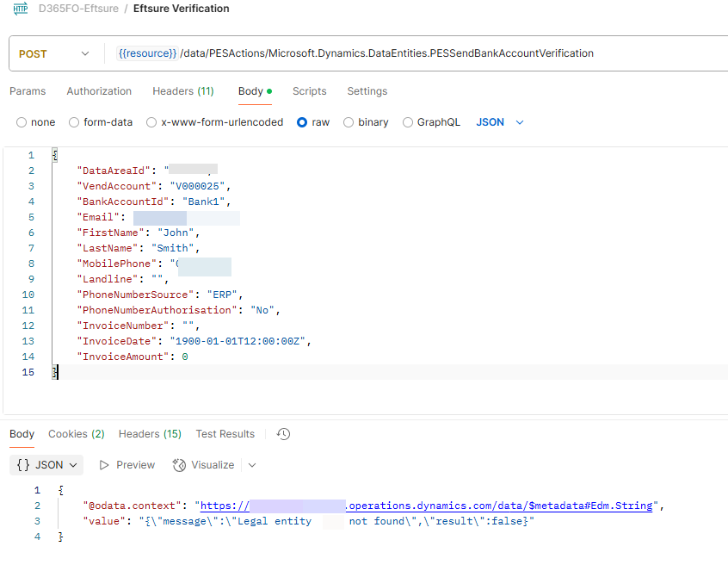
Task: Click line number 15 in request editor
Action: coord(28,372)
